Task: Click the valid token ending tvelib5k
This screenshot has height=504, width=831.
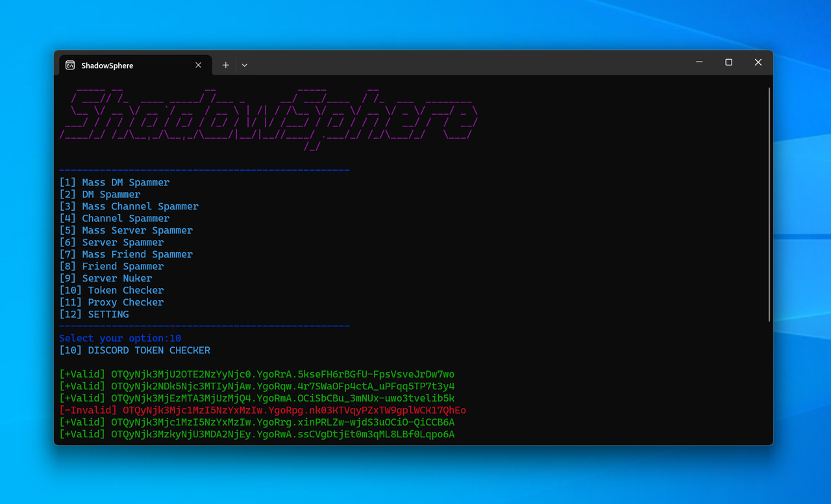Action: pyautogui.click(x=257, y=398)
